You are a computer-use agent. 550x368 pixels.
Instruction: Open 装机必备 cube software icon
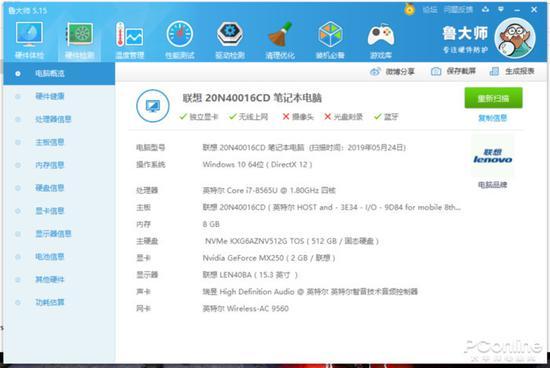point(330,40)
